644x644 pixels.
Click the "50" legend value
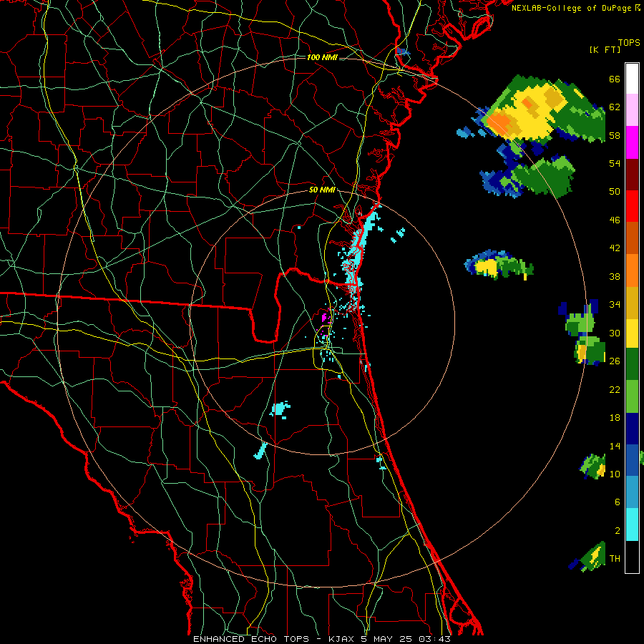[615, 192]
